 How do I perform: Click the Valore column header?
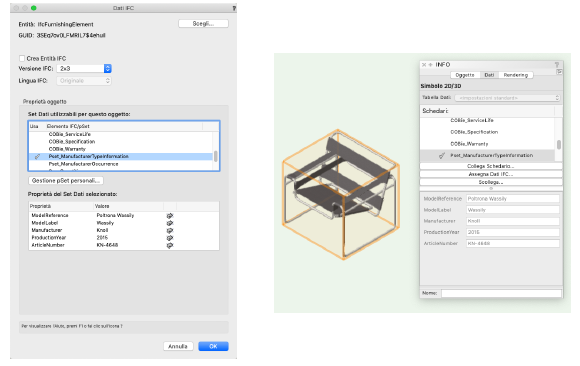pos(102,206)
